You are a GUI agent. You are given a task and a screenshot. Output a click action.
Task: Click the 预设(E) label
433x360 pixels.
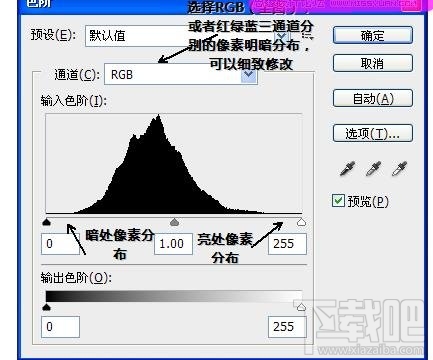pyautogui.click(x=53, y=35)
